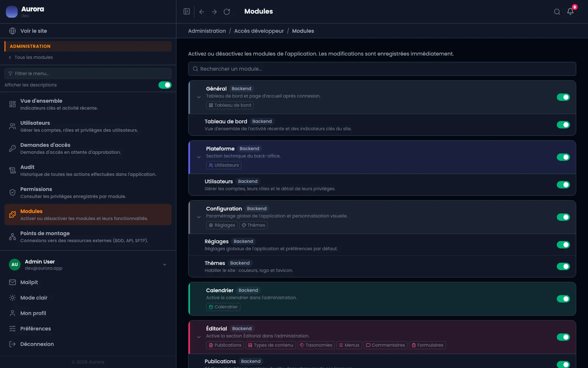Open Vue d'ensemble menu item

pyautogui.click(x=88, y=104)
